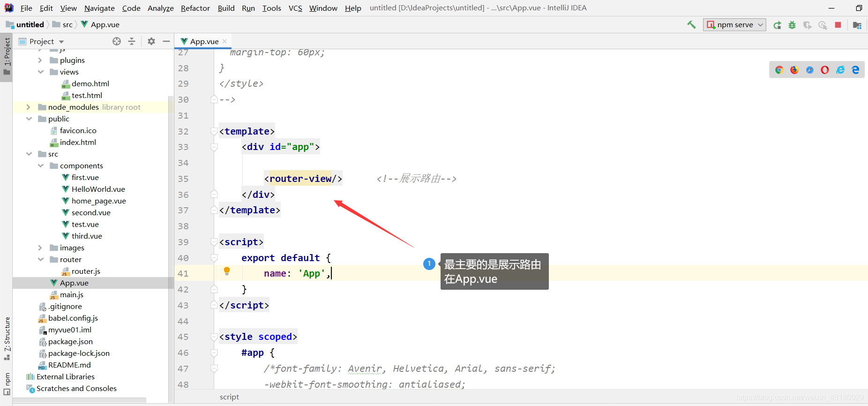Stop the running npm serve process
This screenshot has height=406, width=868.
pos(838,25)
